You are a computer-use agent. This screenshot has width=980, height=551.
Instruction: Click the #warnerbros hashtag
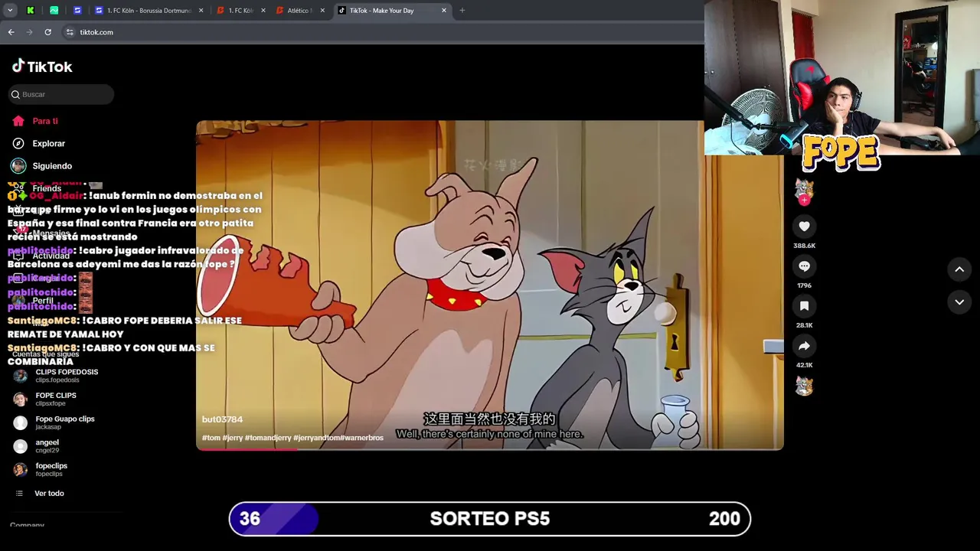coord(361,438)
